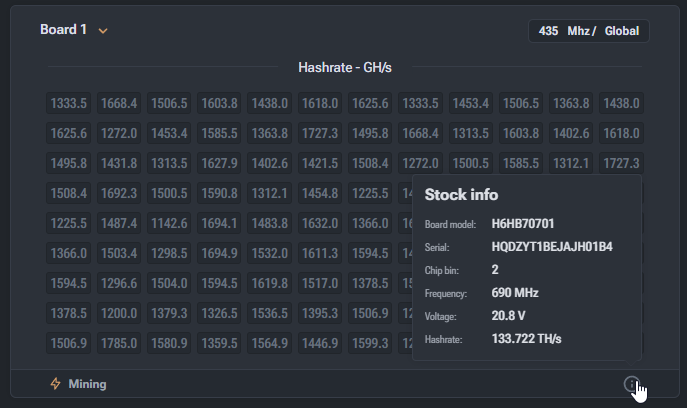The image size is (687, 408).
Task: Click the Hashrate - GH/s heading
Action: point(345,67)
